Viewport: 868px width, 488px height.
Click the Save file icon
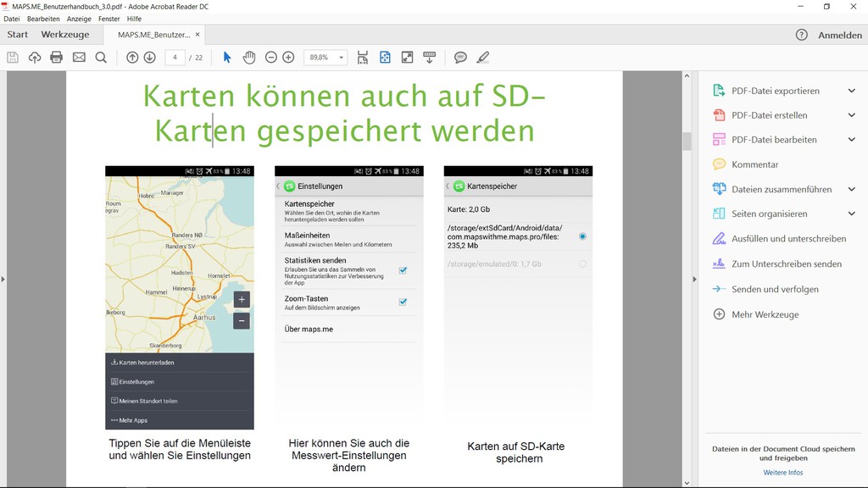click(x=13, y=57)
